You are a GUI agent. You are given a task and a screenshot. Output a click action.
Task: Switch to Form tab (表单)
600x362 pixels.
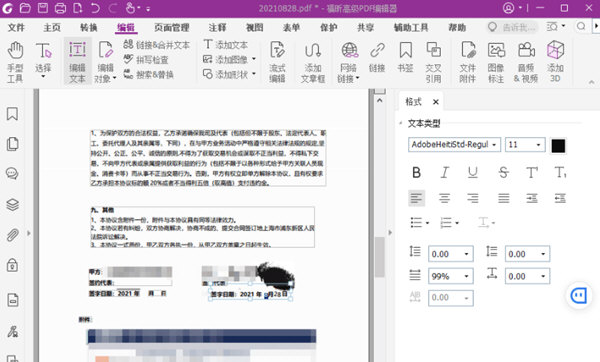pyautogui.click(x=291, y=28)
